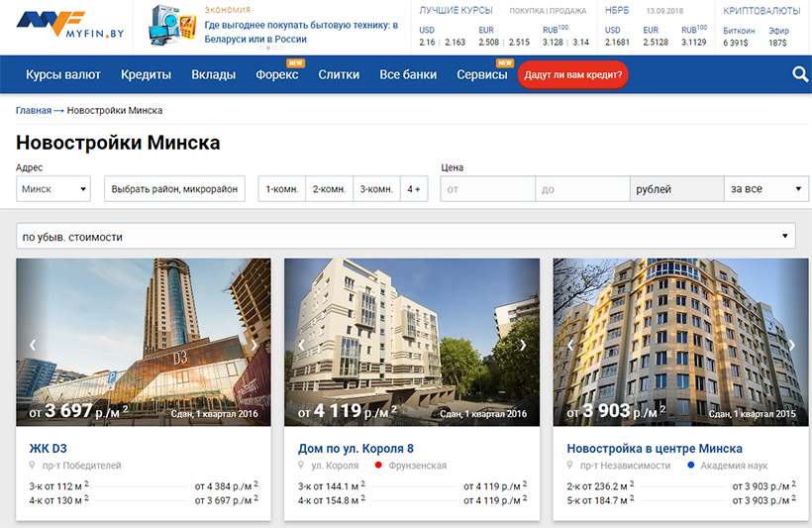
Task: Next photo arrow on Новостройка в центре Минска
Action: (x=791, y=346)
